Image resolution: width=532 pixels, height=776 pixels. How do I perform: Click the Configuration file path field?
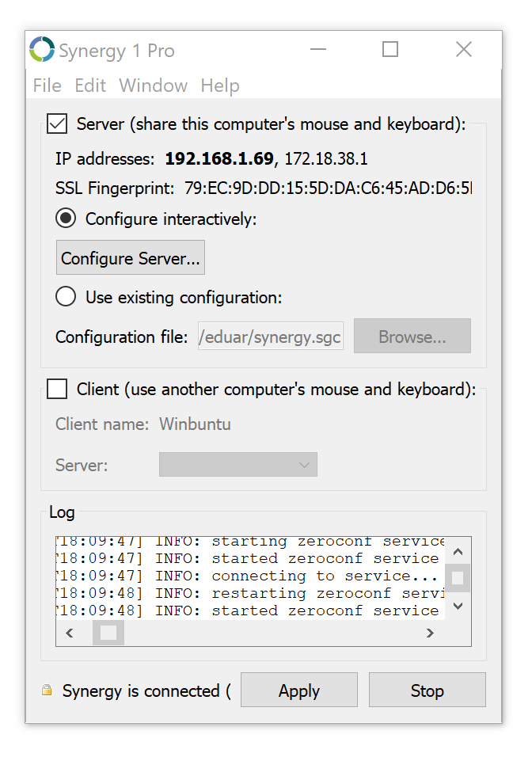(271, 337)
